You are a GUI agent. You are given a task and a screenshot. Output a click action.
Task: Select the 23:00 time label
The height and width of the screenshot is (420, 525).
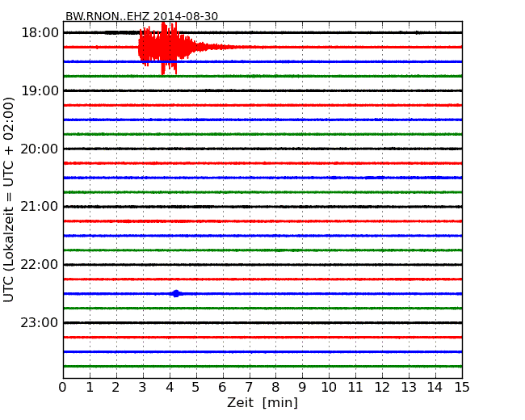[40, 322]
